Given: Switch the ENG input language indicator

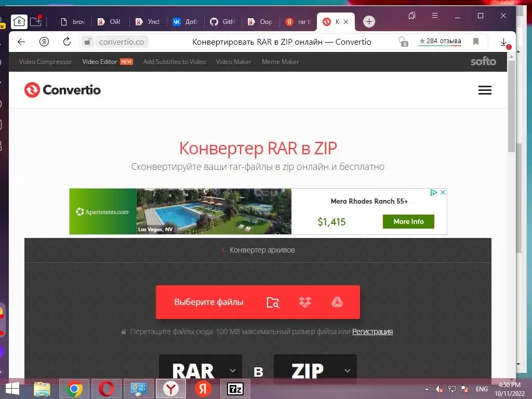Looking at the screenshot, I should (482, 389).
